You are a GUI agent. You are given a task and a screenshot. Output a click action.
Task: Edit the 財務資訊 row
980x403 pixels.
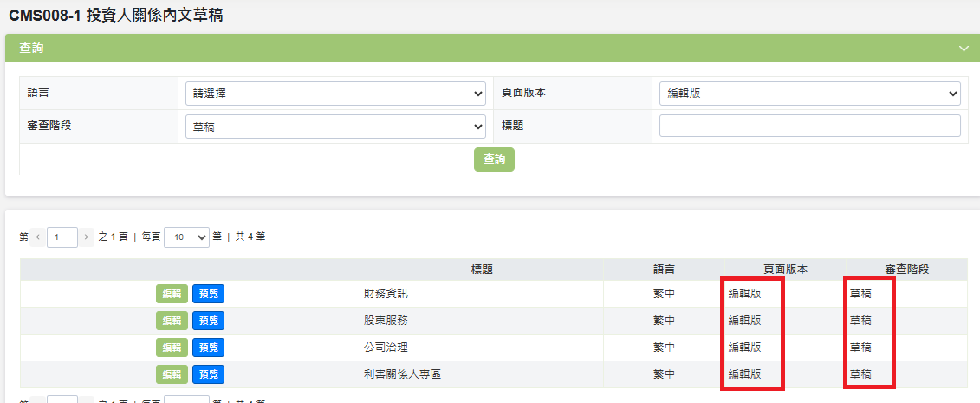pyautogui.click(x=172, y=294)
